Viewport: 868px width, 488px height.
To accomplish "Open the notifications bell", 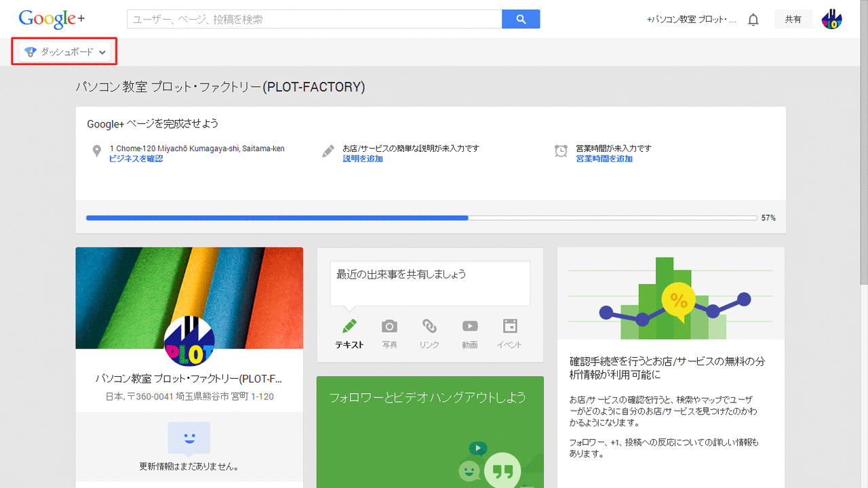I will [x=753, y=20].
